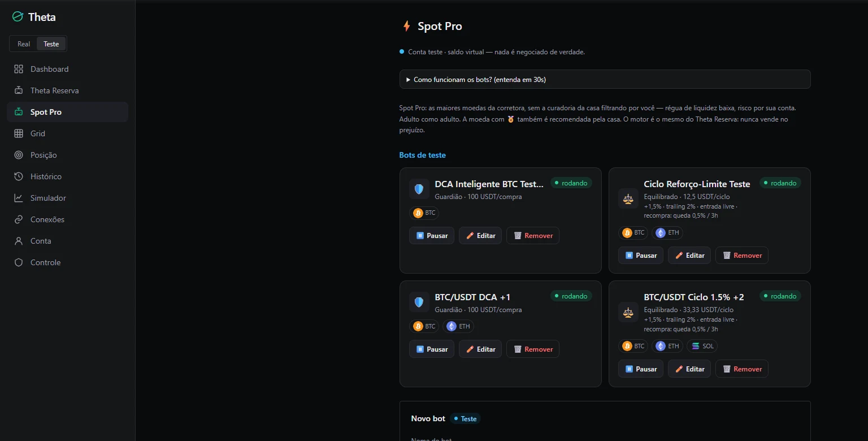Click the Theta logo icon
The height and width of the screenshot is (441, 868).
[18, 17]
